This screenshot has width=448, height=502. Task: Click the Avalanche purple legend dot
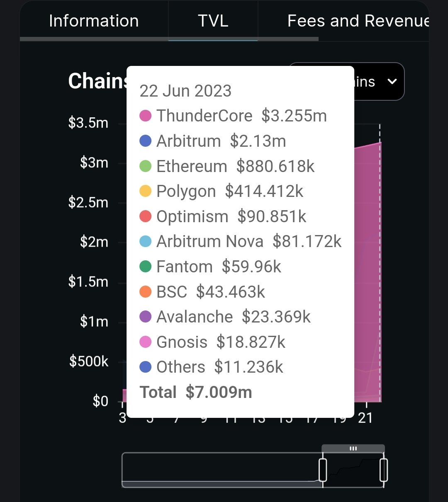(146, 317)
